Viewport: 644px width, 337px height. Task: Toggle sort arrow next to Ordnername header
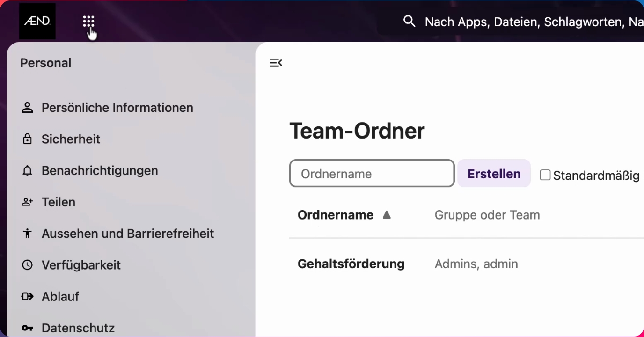386,215
